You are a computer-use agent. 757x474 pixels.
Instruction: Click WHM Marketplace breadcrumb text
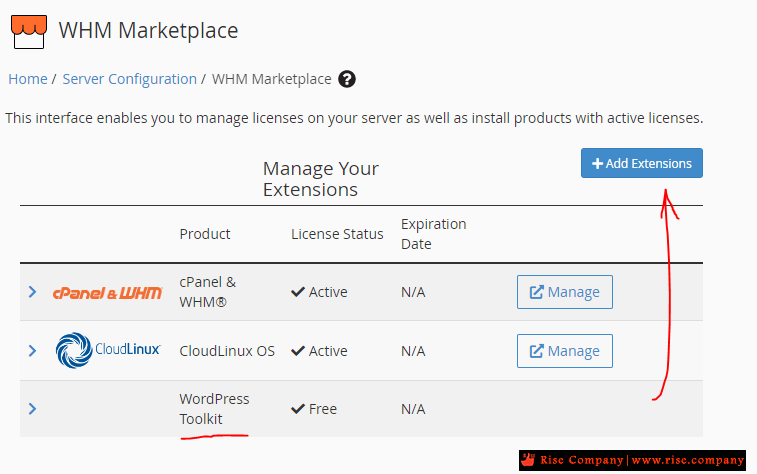click(x=272, y=79)
